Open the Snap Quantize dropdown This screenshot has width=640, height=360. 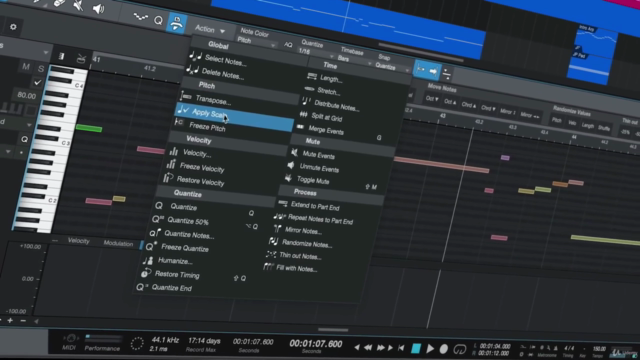(x=392, y=67)
